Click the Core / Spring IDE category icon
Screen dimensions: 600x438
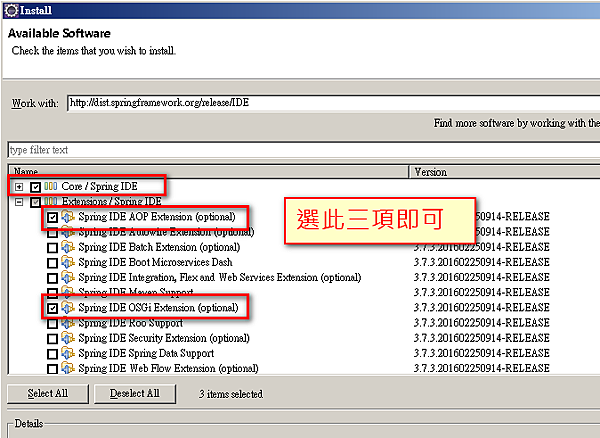[51, 186]
